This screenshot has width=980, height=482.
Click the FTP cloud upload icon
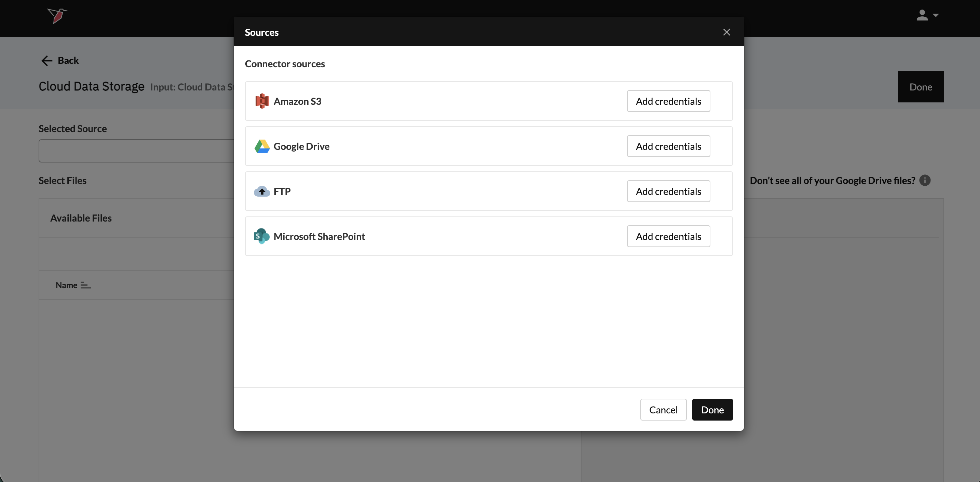tap(262, 191)
